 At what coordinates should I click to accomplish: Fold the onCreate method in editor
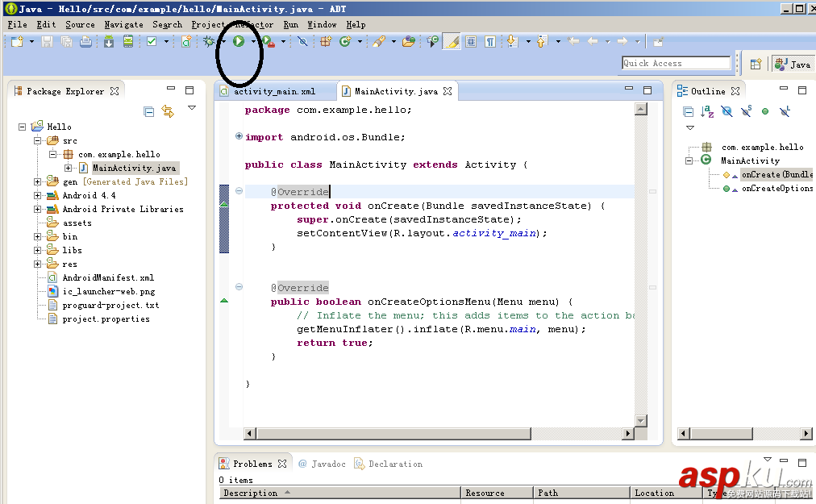pos(239,191)
